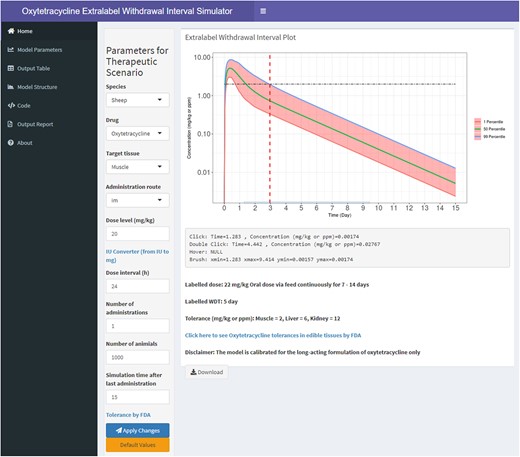520x457 pixels.
Task: Click the 1 Percentile legend swatch
Action: (x=478, y=122)
